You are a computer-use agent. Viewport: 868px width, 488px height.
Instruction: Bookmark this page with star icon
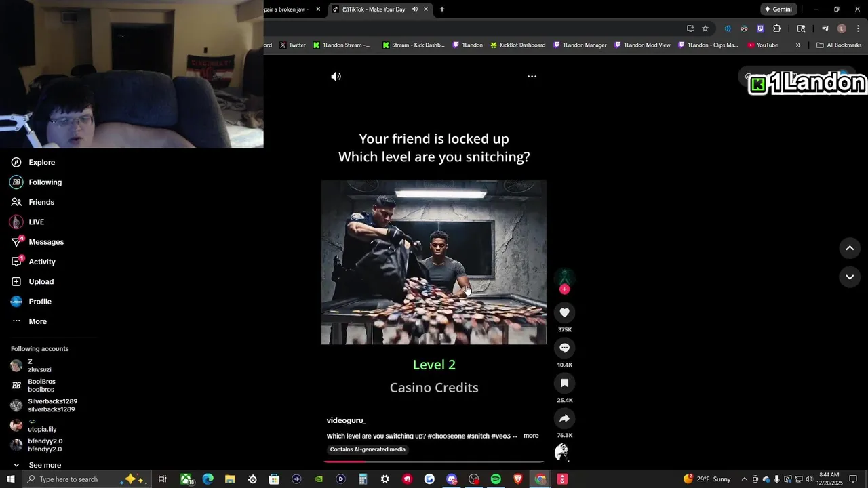click(705, 28)
